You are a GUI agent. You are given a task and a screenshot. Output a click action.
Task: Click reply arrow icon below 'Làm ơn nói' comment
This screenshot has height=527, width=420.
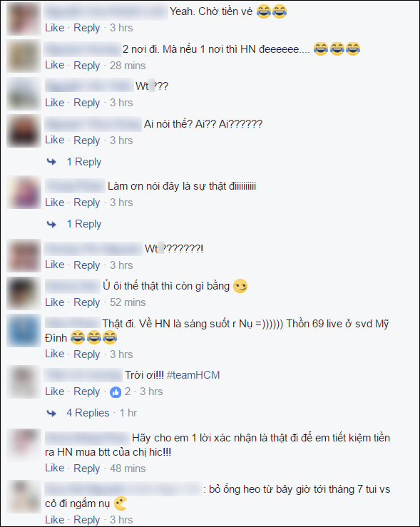point(51,224)
